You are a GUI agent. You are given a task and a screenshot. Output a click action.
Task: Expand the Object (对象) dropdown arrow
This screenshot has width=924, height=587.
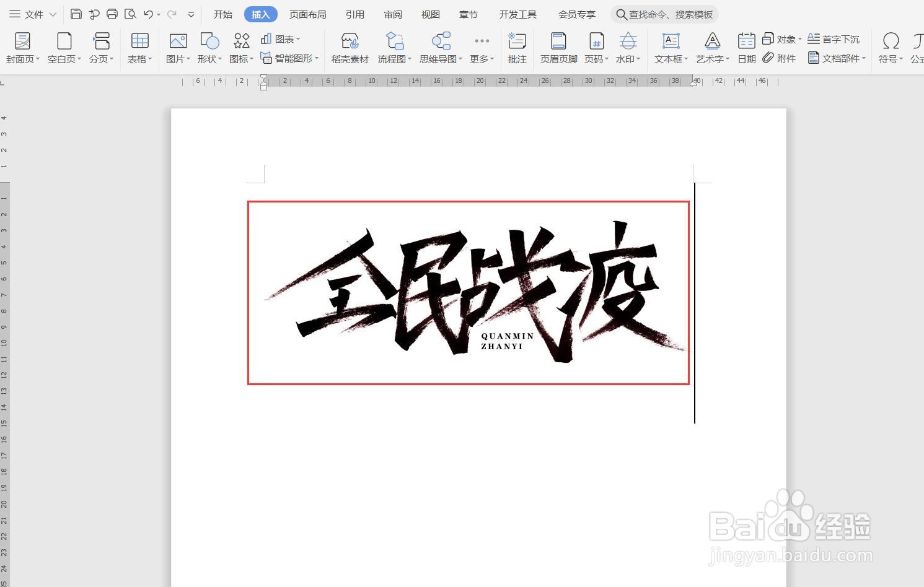coord(800,39)
